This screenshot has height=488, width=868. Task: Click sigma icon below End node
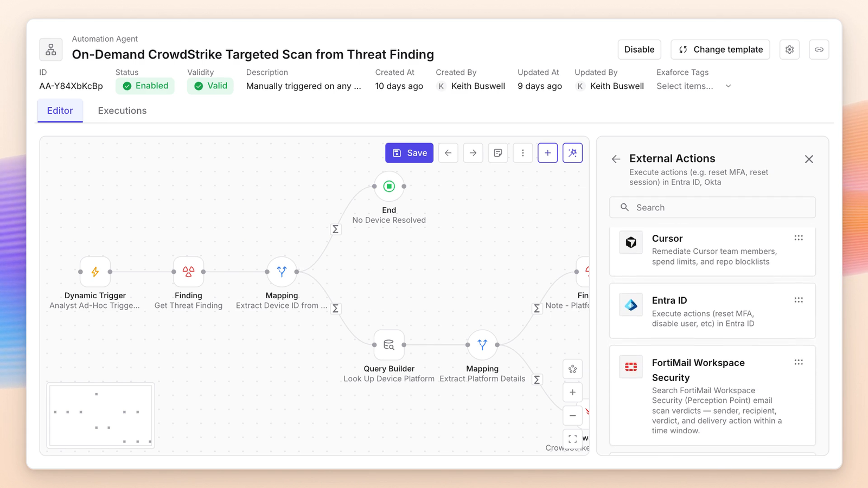[x=335, y=229]
